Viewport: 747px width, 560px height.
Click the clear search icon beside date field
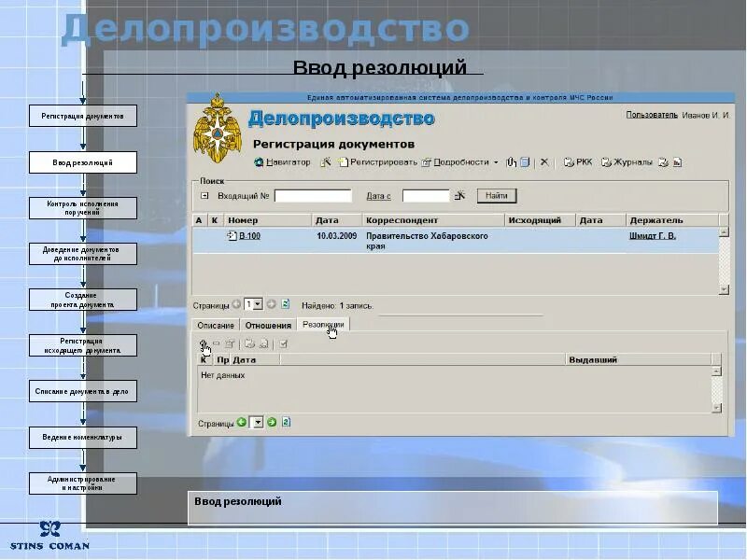pos(459,195)
